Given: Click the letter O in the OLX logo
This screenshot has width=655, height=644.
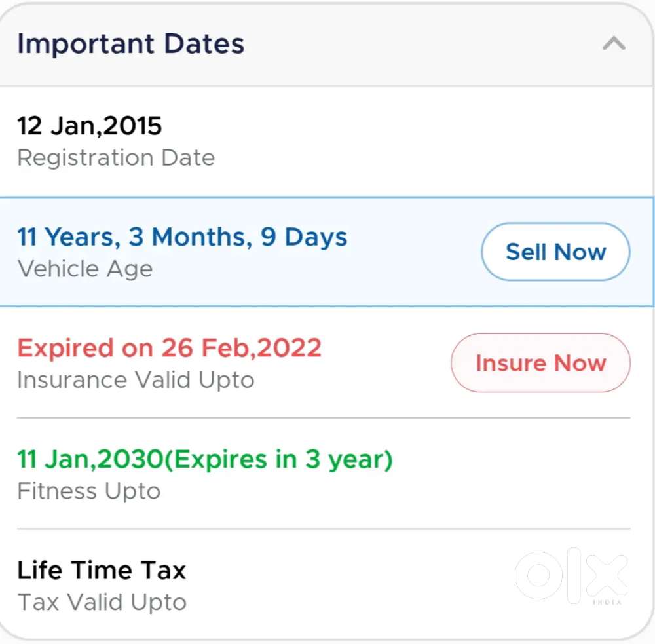Looking at the screenshot, I should click(x=539, y=576).
